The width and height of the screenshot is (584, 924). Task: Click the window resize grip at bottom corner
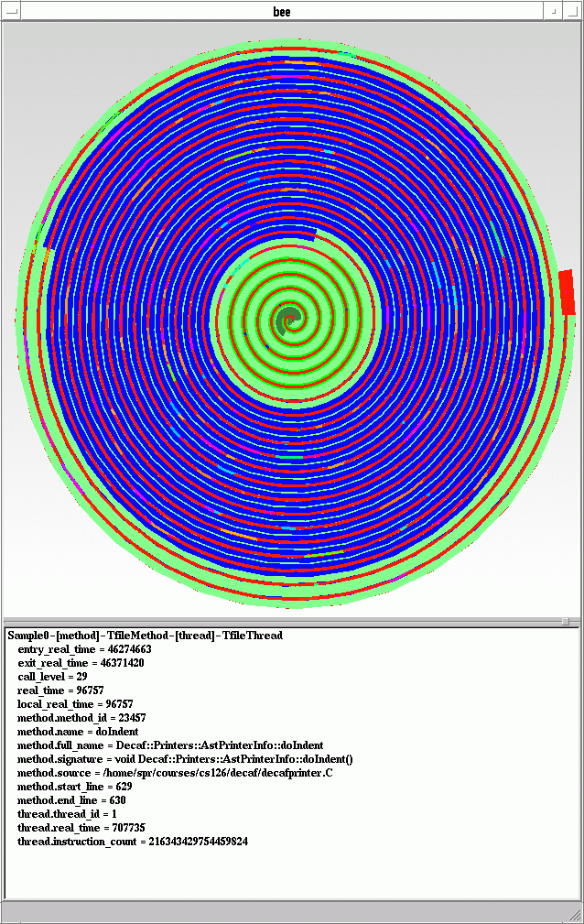[574, 914]
